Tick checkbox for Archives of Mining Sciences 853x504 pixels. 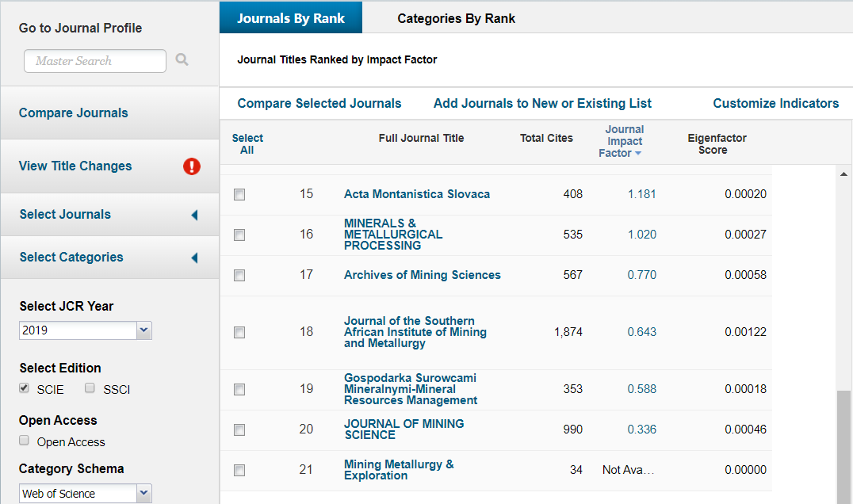(239, 276)
